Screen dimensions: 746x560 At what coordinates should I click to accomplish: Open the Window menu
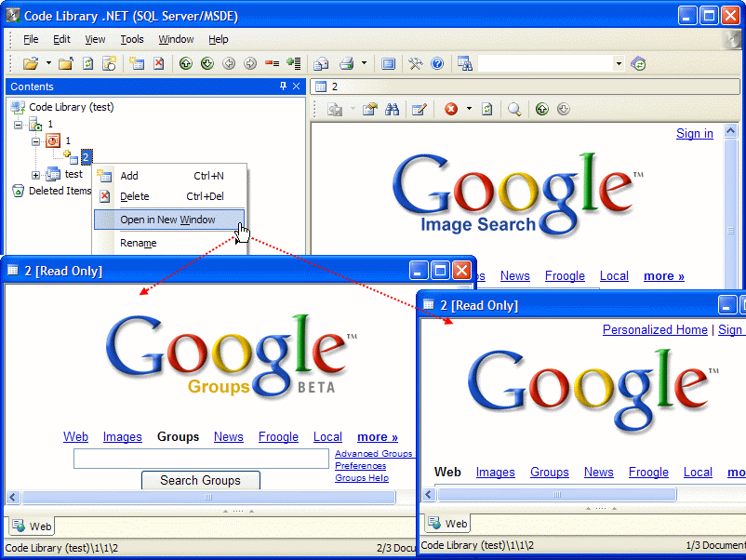176,39
